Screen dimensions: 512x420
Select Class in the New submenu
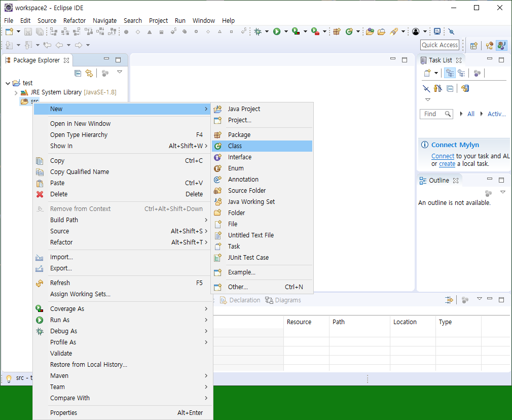(x=262, y=146)
